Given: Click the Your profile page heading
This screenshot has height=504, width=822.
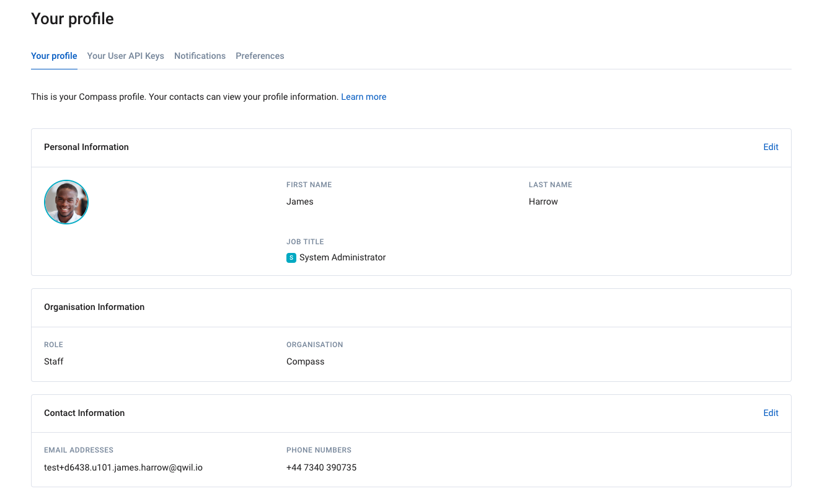Looking at the screenshot, I should (x=72, y=19).
